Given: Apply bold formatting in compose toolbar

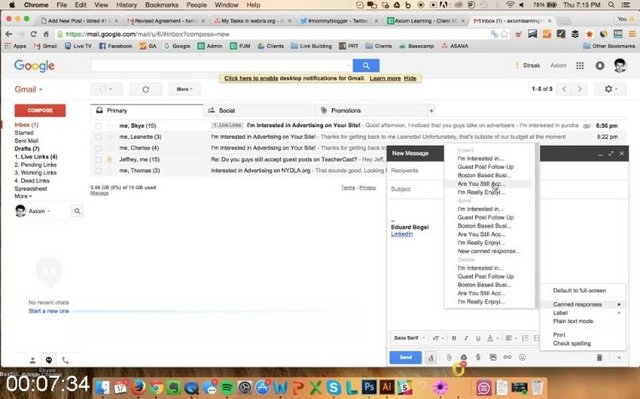Looking at the screenshot, I should pos(454,338).
